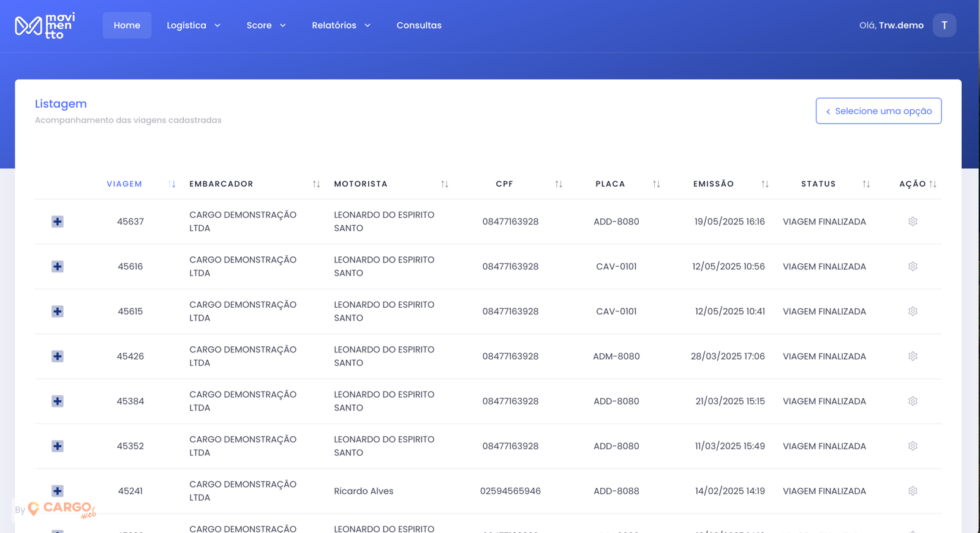
Task: Sort by Status column header
Action: tap(818, 184)
